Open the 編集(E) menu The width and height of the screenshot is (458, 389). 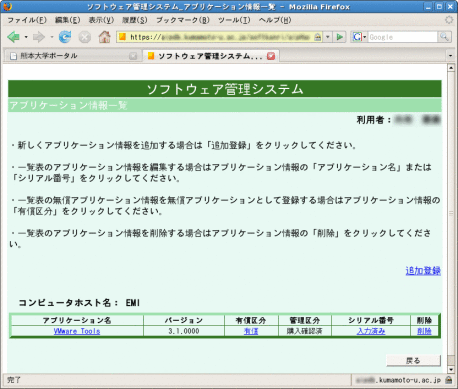(x=67, y=20)
